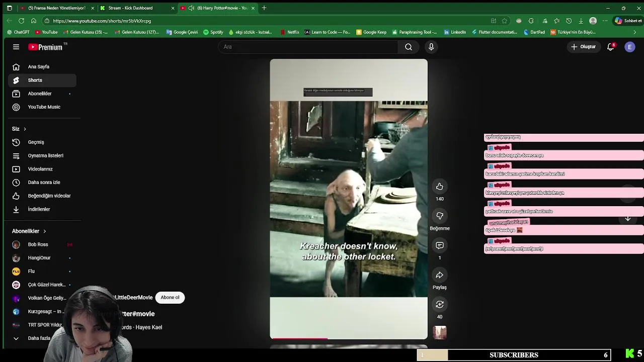This screenshot has height=362, width=644.
Task: Reload the page
Action: point(21,21)
